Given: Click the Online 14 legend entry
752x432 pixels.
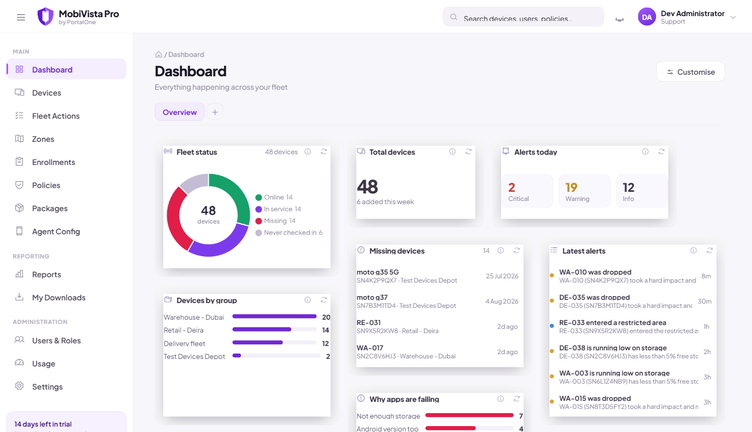Looking at the screenshot, I should click(x=274, y=197).
